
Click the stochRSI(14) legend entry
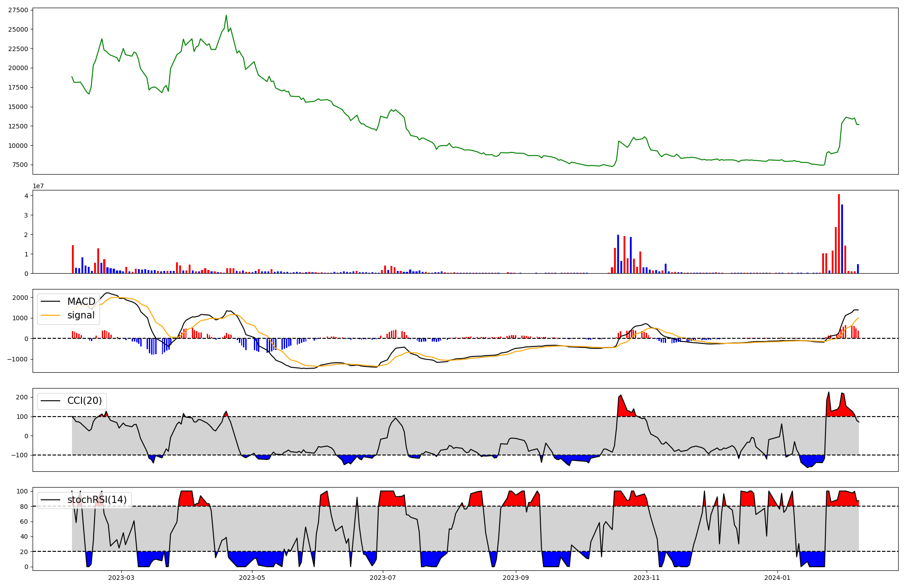(97, 500)
